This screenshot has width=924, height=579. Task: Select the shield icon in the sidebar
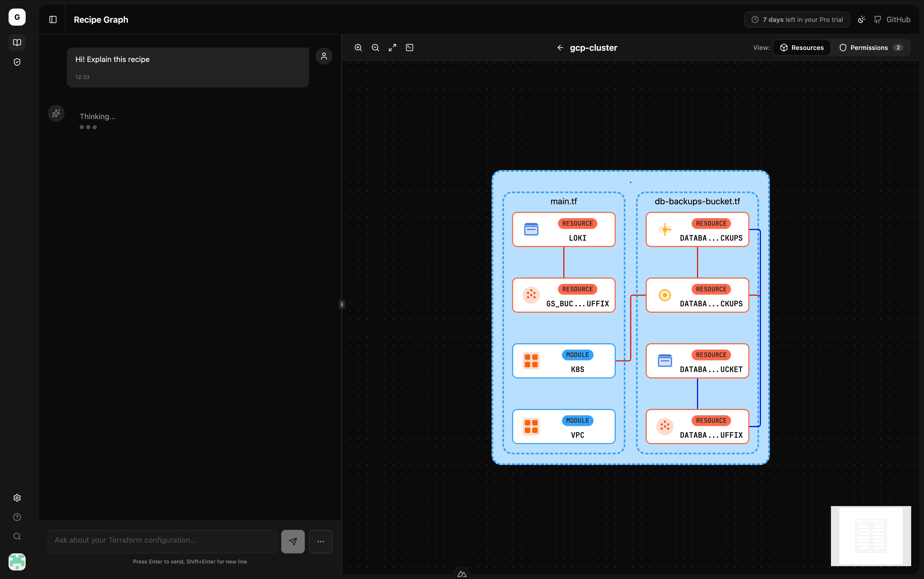[17, 62]
